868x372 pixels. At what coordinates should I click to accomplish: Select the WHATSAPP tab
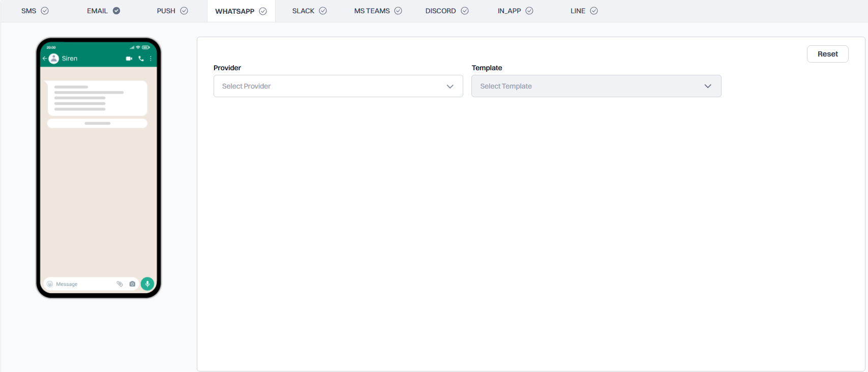pos(241,11)
